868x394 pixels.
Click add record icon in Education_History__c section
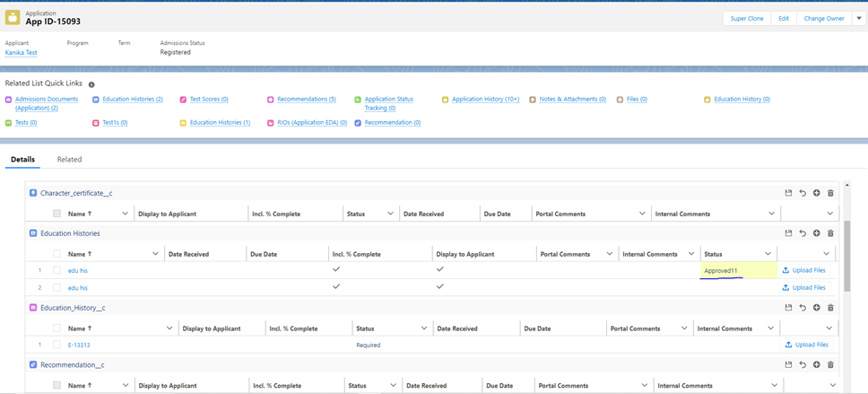[816, 308]
